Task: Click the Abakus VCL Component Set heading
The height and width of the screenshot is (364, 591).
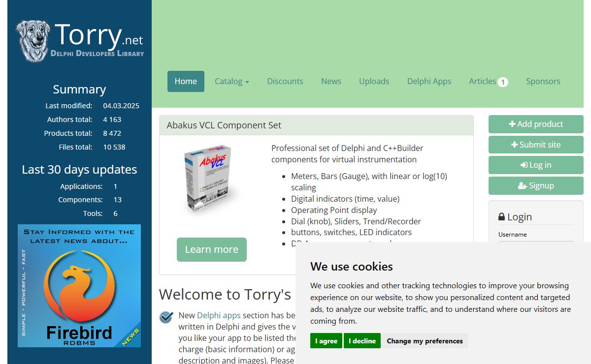Action: [224, 125]
